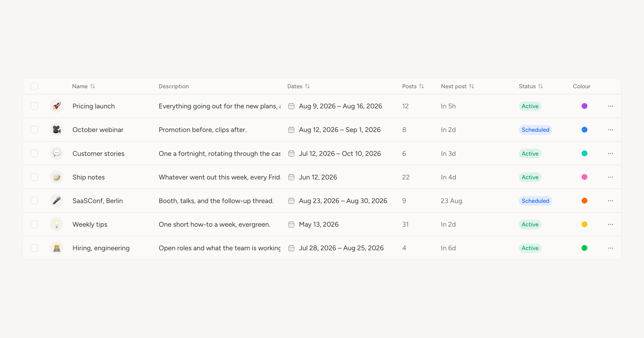Sort the table by Name column
Image resolution: width=644 pixels, height=338 pixels.
(x=83, y=86)
